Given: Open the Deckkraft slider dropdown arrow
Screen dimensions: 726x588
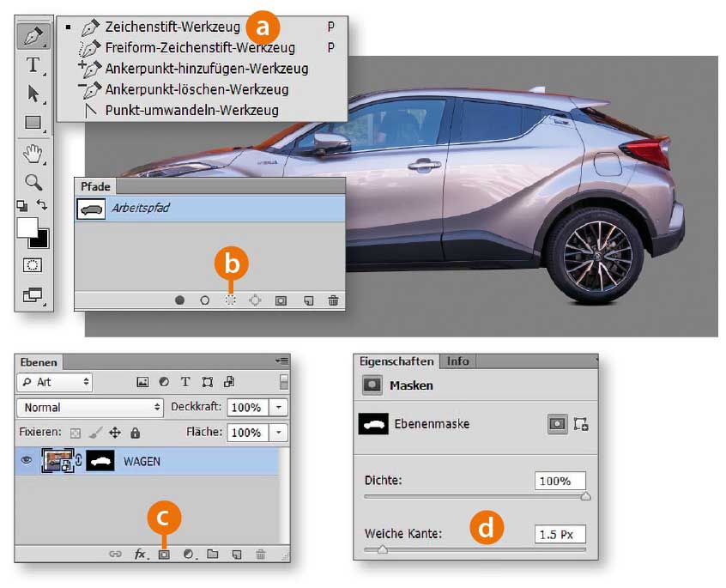Looking at the screenshot, I should tap(278, 408).
